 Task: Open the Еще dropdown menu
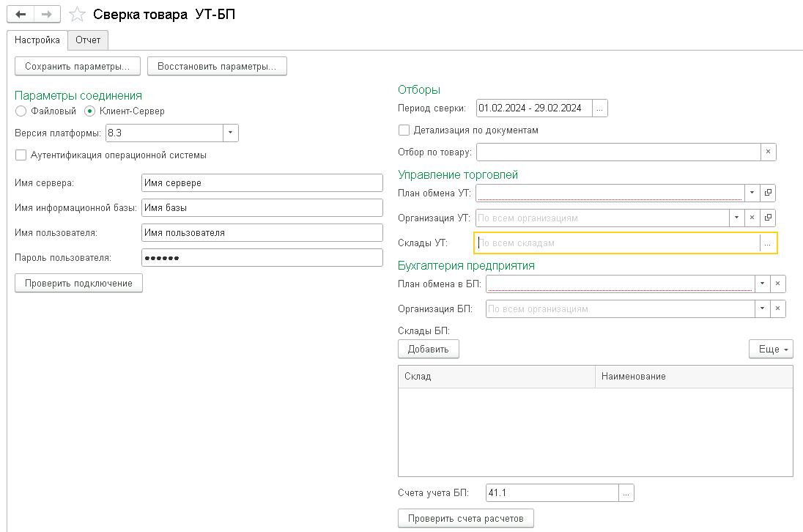point(771,350)
